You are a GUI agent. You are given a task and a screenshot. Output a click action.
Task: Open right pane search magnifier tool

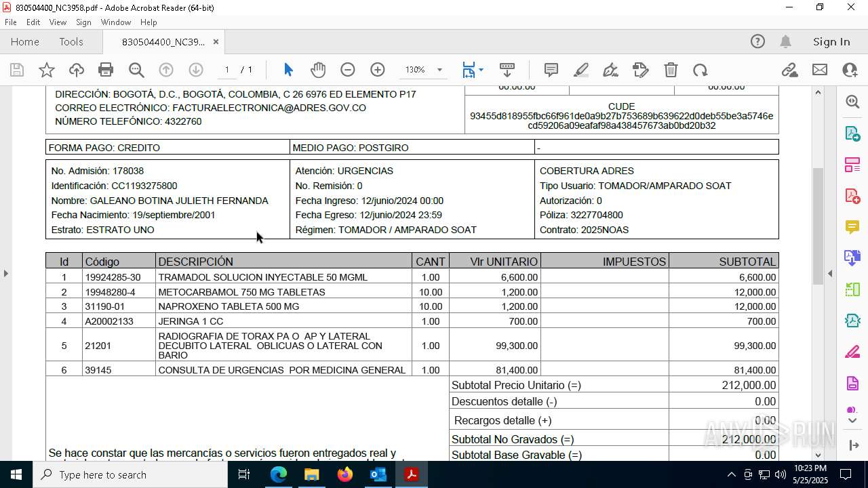[852, 102]
